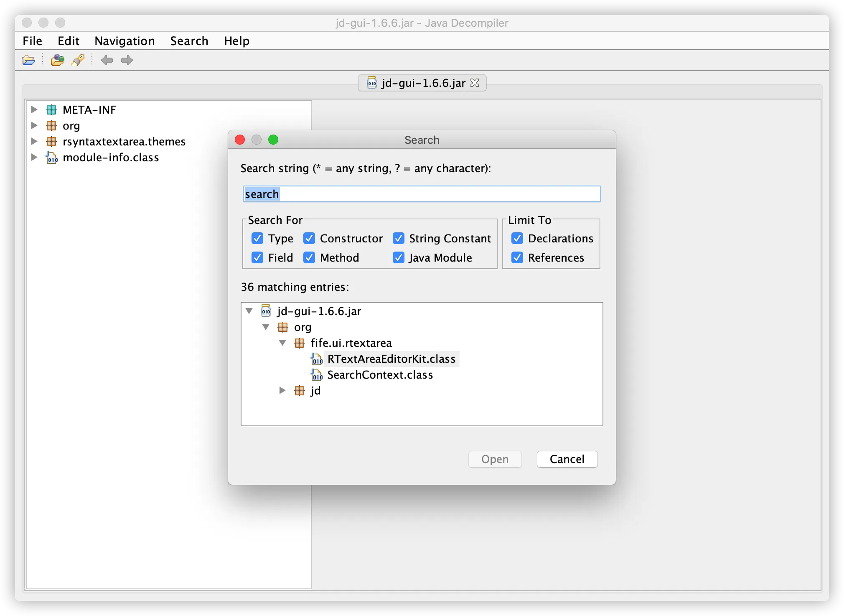Click the Open File folder toolbar icon
The image size is (844, 616).
pos(28,61)
